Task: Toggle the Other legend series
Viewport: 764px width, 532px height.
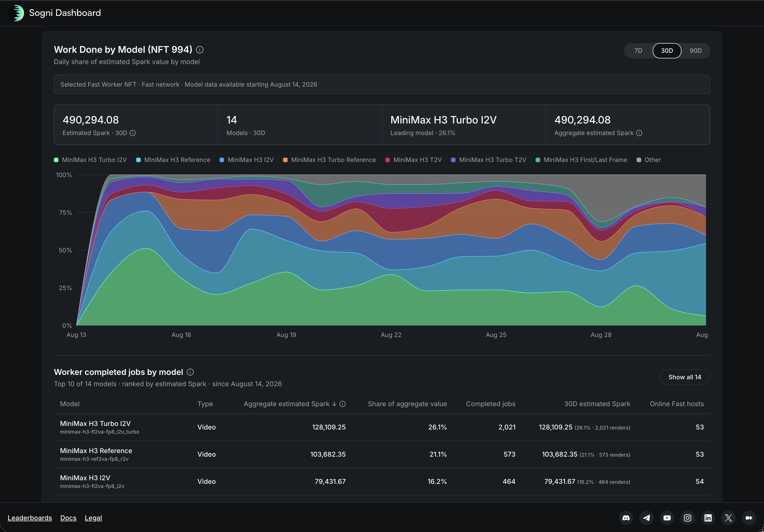Action: click(649, 160)
